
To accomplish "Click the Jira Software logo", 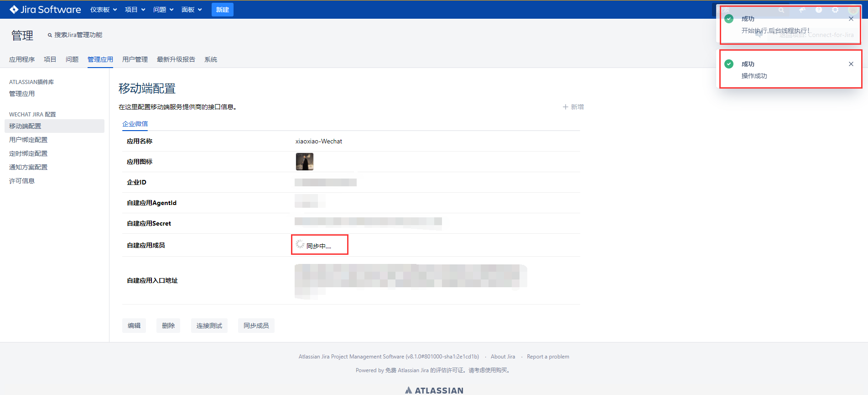I will tap(45, 10).
